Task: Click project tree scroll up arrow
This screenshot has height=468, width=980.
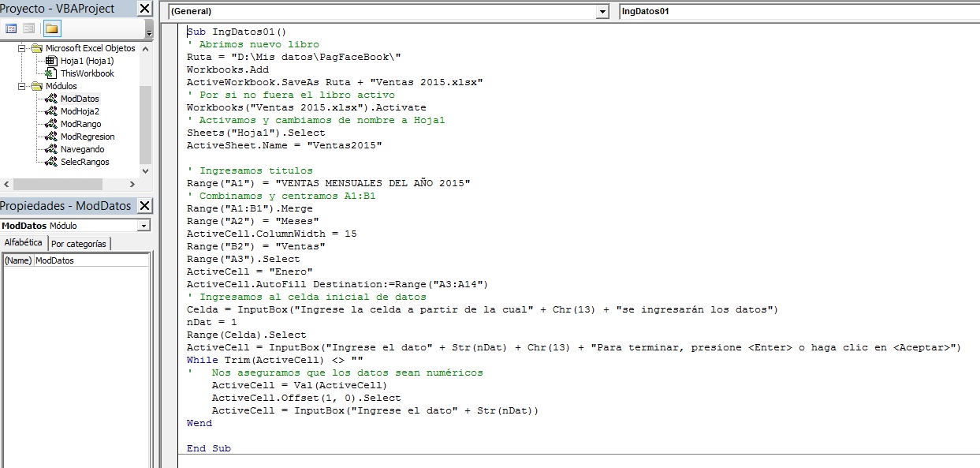Action: pos(145,48)
